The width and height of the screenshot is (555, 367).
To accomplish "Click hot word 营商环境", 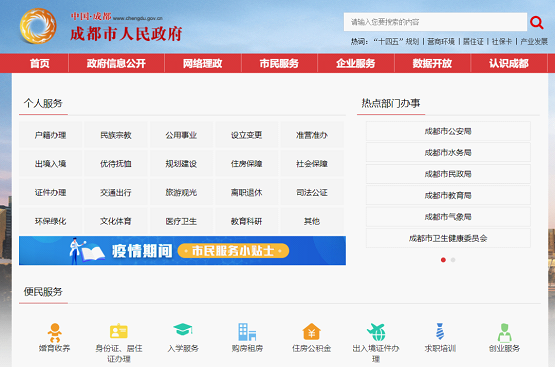I will [441, 42].
